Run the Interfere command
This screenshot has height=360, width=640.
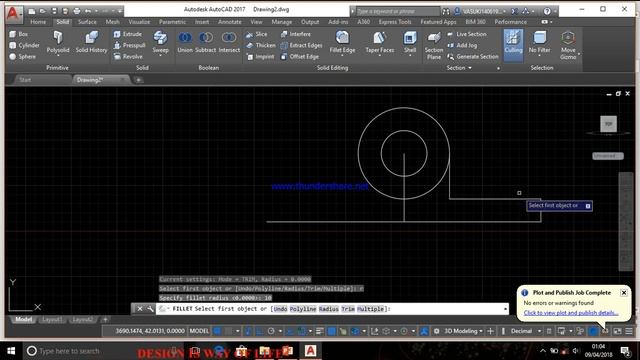click(296, 34)
